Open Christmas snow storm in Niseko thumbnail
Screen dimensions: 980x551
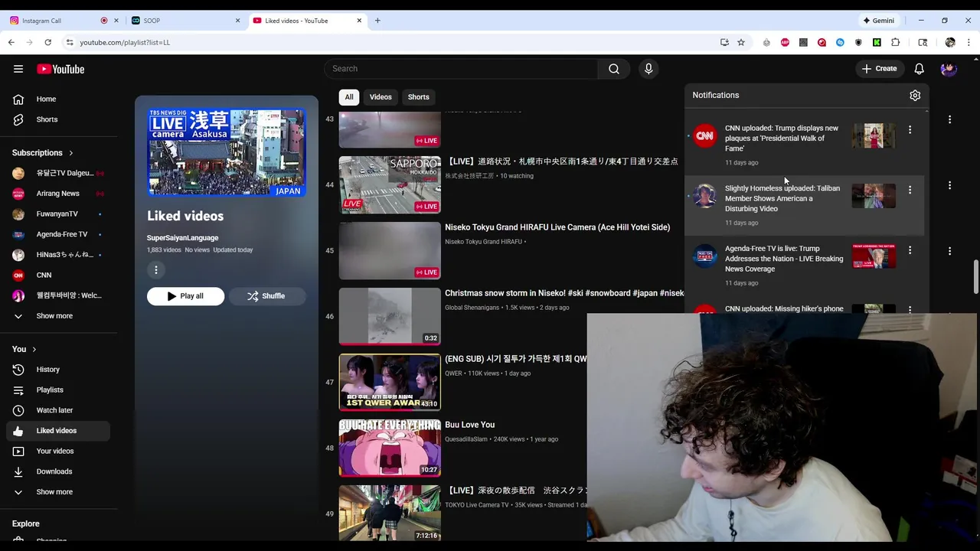[x=390, y=317]
